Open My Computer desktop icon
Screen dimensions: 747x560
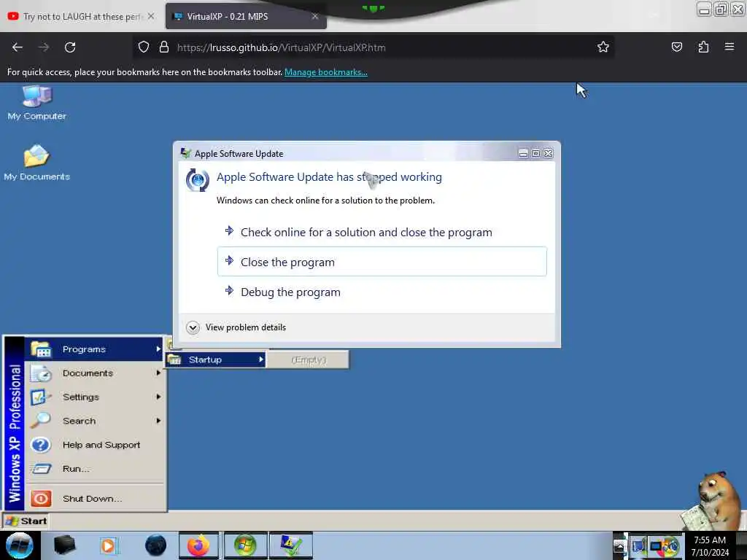pyautogui.click(x=36, y=102)
